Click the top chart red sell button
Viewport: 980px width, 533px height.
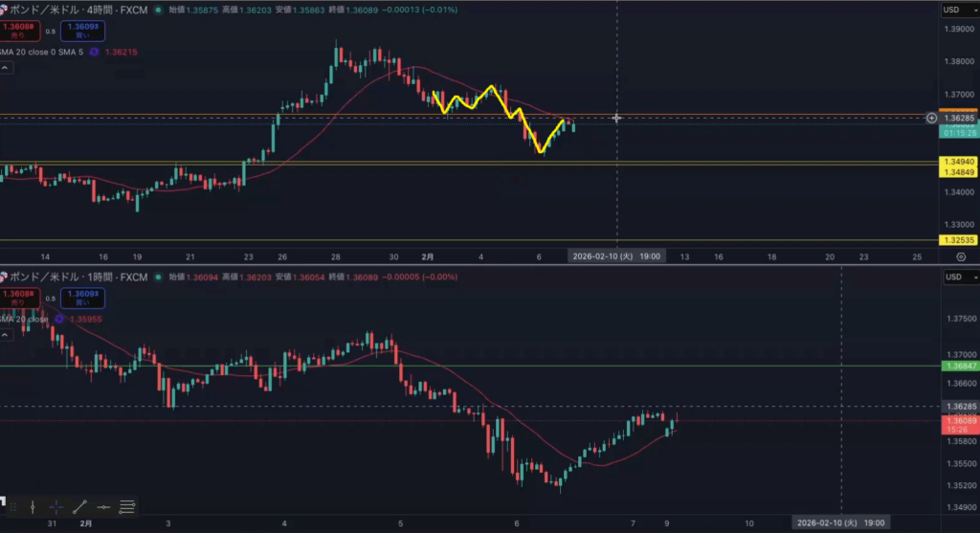pos(20,32)
